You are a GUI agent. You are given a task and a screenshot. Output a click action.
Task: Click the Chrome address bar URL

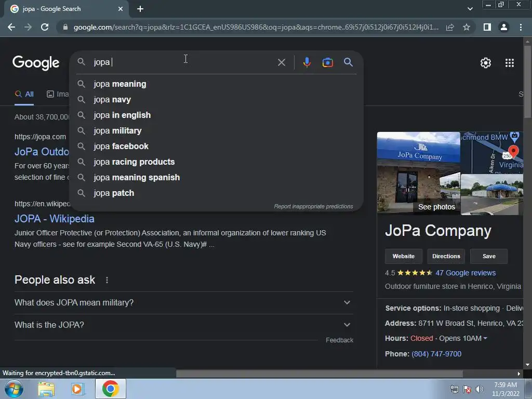(x=256, y=27)
